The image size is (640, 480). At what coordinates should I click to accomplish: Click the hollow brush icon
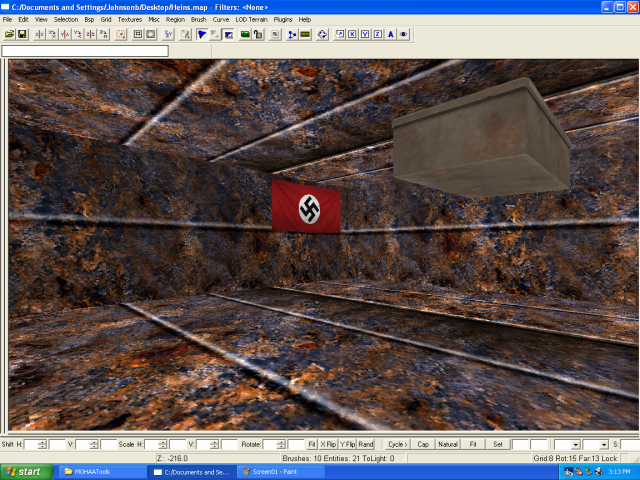coord(138,34)
